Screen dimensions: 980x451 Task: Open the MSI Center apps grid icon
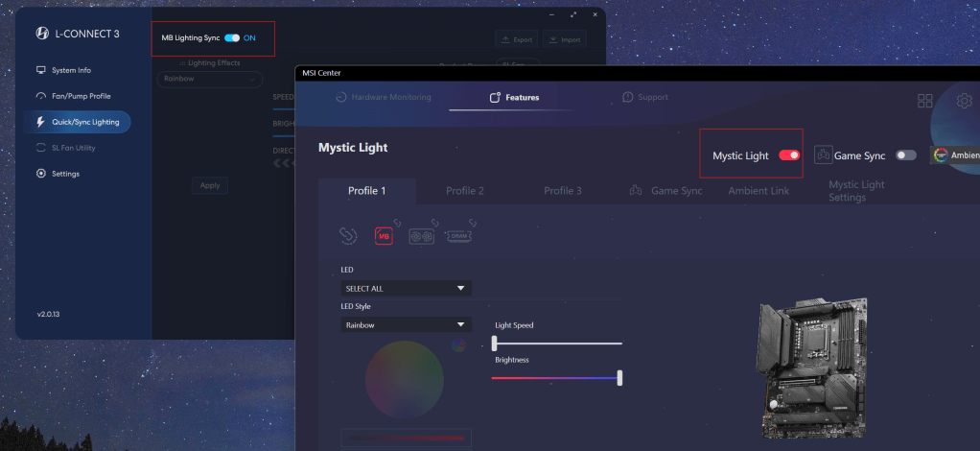coord(924,101)
